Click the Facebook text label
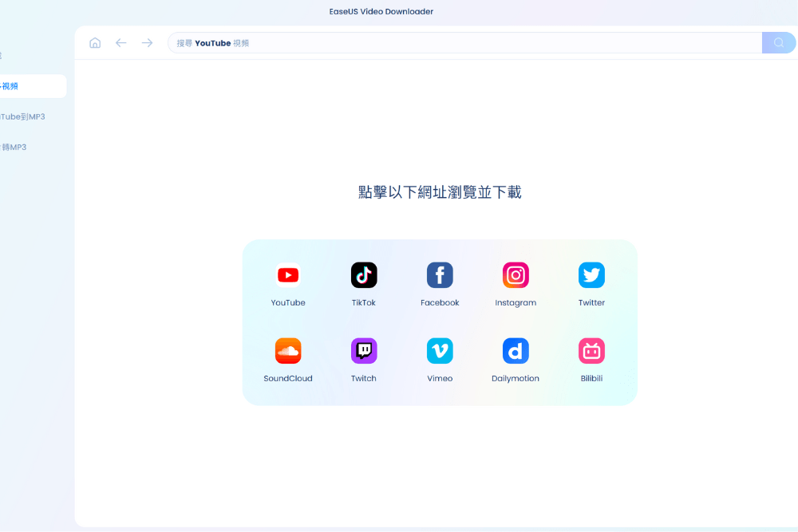The image size is (798, 532). (440, 302)
